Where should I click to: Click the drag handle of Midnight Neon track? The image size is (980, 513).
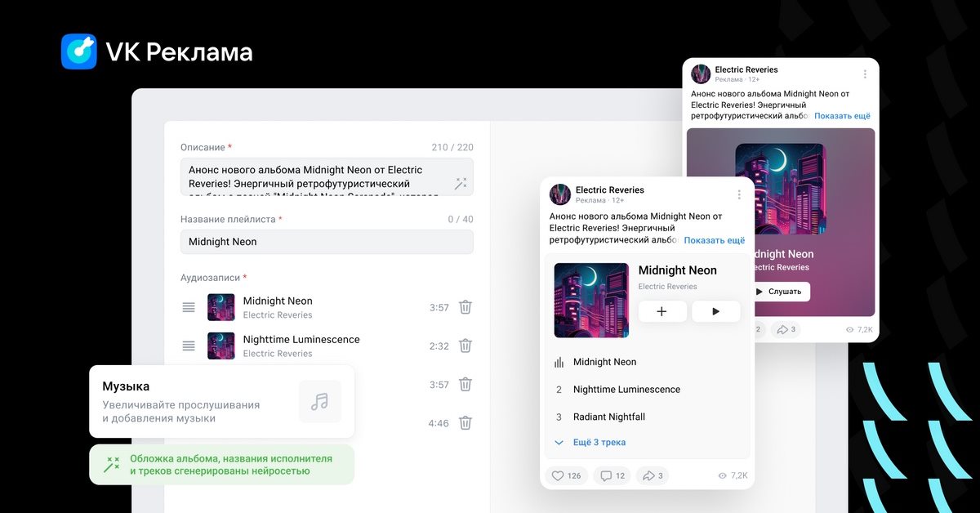click(189, 307)
